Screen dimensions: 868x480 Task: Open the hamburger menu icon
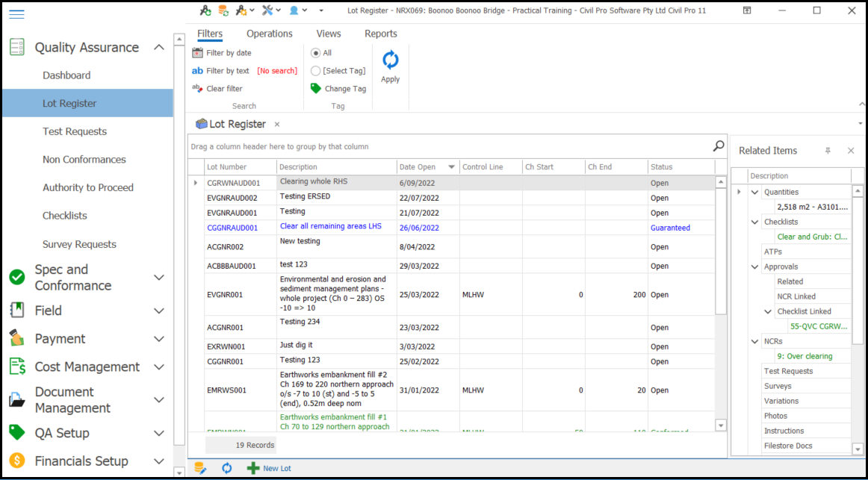pos(16,13)
